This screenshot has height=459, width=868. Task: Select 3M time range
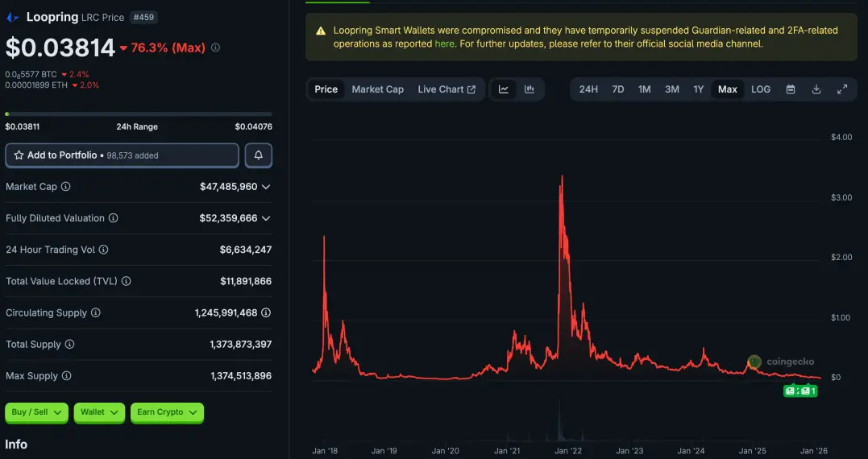672,89
